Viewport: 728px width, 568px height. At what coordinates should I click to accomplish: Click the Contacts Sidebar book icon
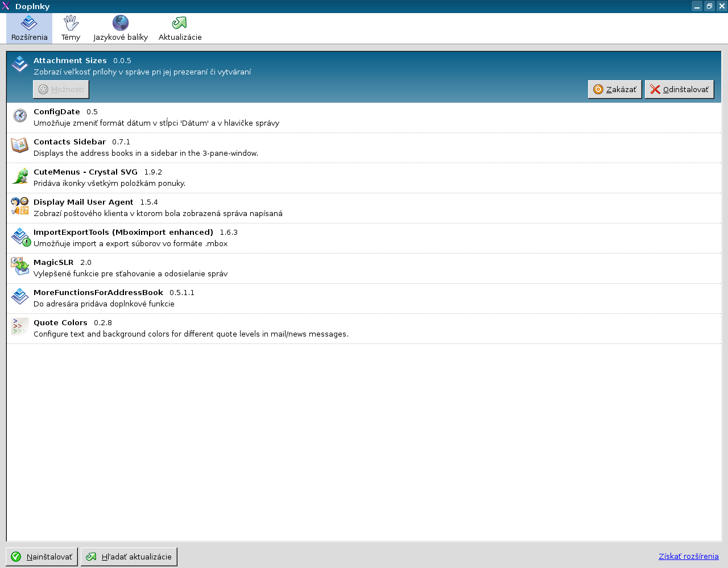[x=20, y=146]
